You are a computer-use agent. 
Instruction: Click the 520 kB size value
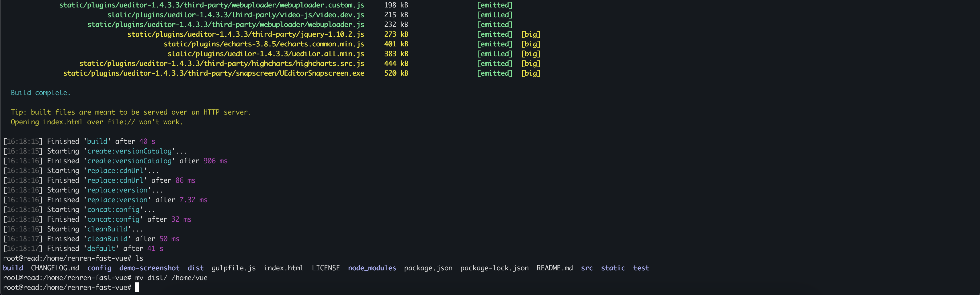pyautogui.click(x=396, y=73)
